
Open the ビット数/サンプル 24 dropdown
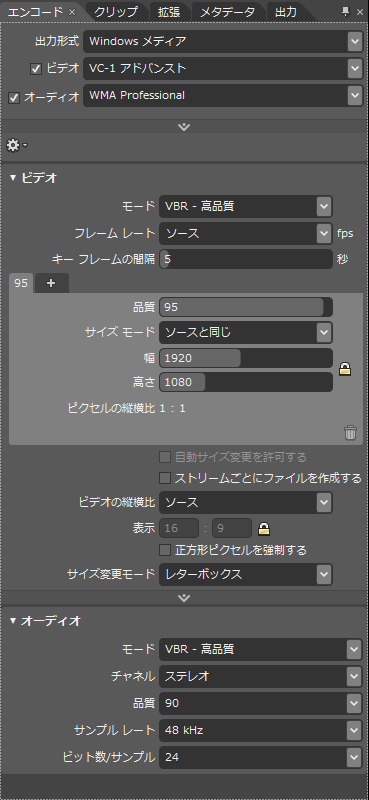pyautogui.click(x=261, y=758)
